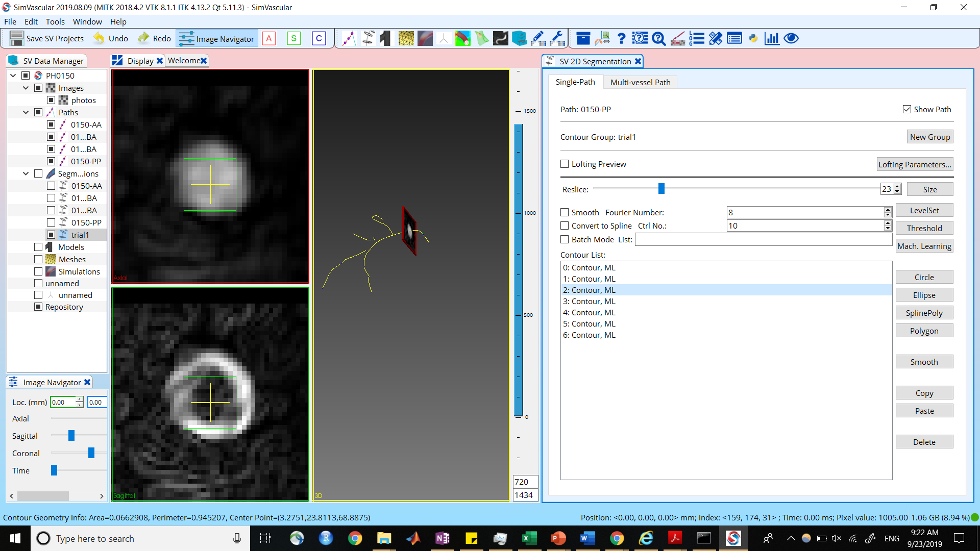980x551 pixels.
Task: Open the blue file cabinet Data Manager icon
Action: 520,38
